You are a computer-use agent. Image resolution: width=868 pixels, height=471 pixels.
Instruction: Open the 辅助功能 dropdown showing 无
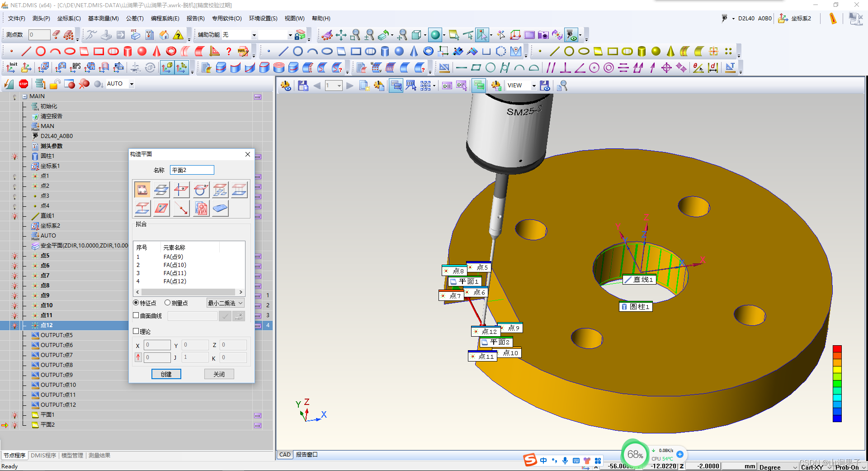(254, 35)
